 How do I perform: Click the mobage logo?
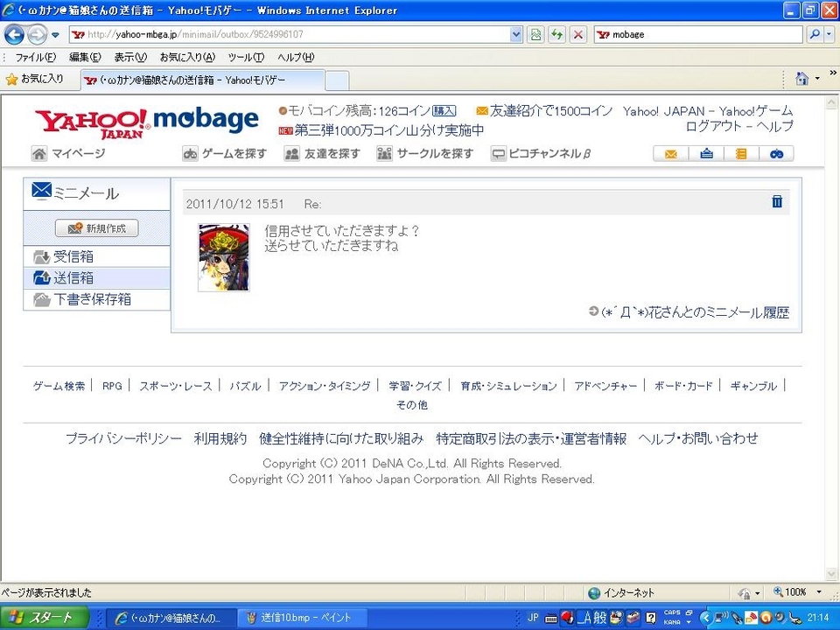coord(206,120)
